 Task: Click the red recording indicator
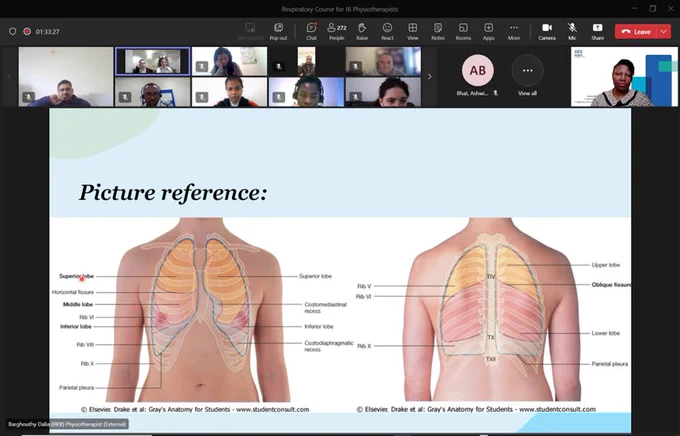point(27,31)
